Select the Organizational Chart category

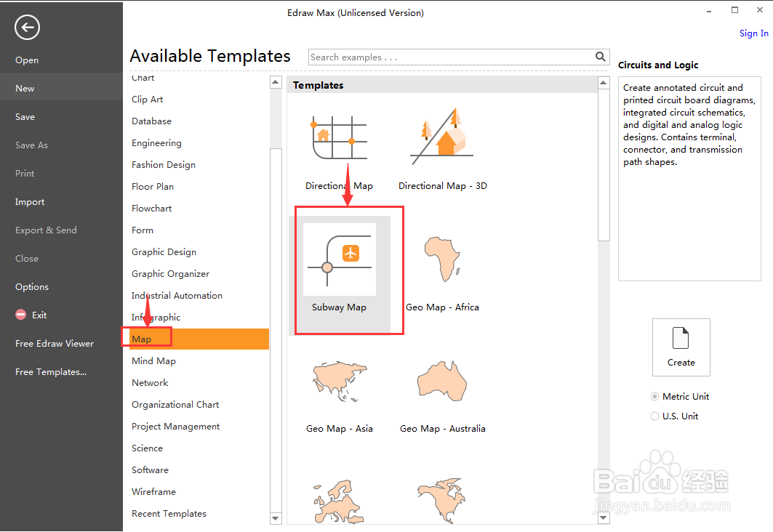pos(175,404)
